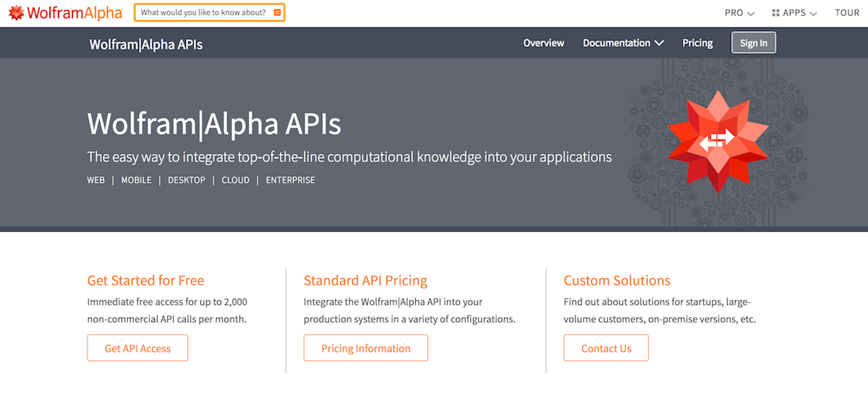
Task: Open the Pricing nav item
Action: 697,43
